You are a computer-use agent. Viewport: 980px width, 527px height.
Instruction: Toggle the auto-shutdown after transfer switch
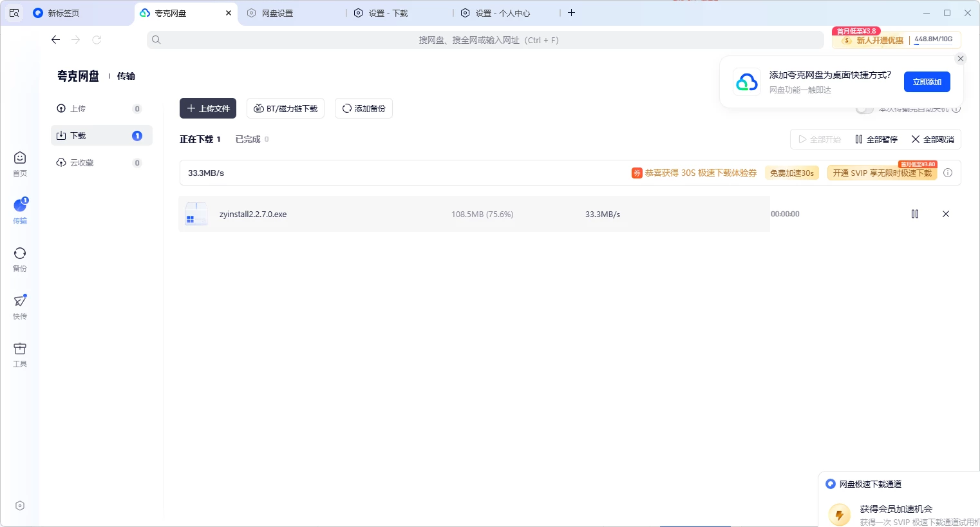click(x=864, y=110)
